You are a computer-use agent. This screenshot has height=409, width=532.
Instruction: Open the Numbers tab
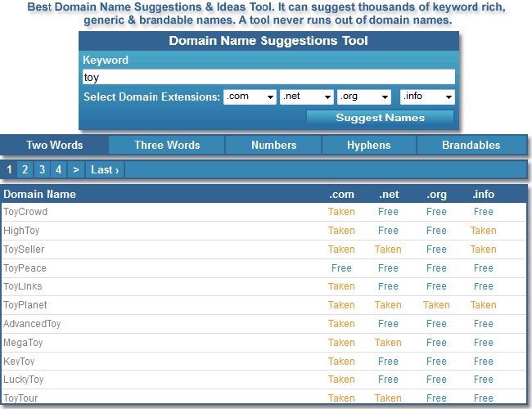click(273, 145)
